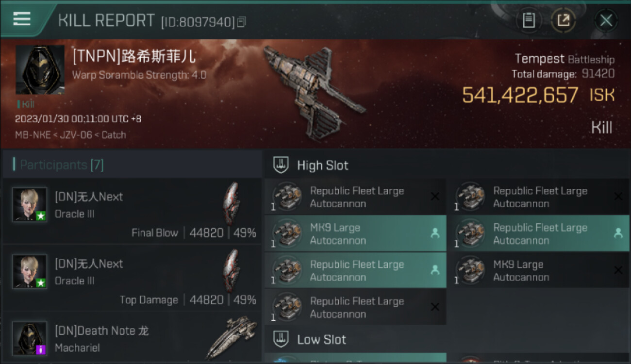Viewport: 631px width, 364px height.
Task: Open the MB-NKE system location link
Action: pos(33,135)
